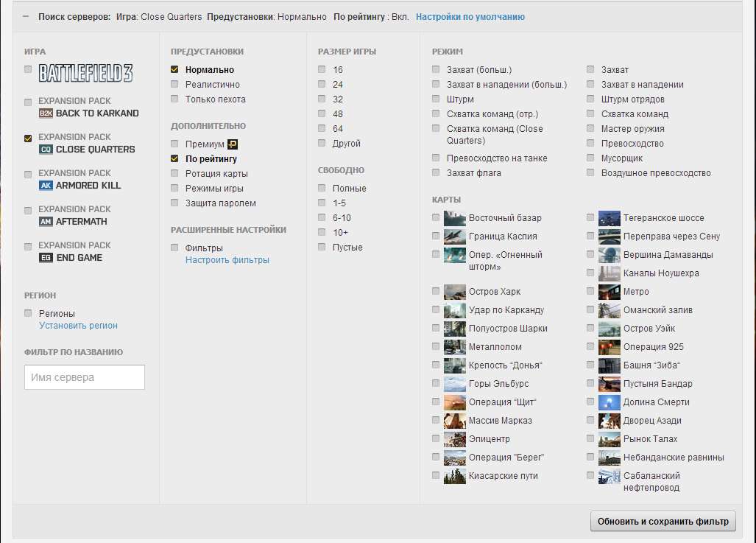The image size is (756, 543).
Task: Click the Киасарские пути map label
Action: click(504, 476)
